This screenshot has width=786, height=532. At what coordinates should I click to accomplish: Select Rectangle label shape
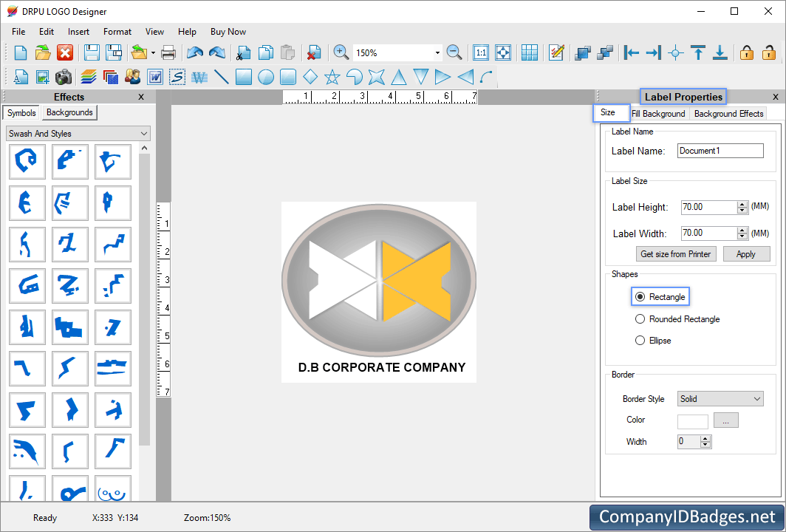tap(660, 297)
